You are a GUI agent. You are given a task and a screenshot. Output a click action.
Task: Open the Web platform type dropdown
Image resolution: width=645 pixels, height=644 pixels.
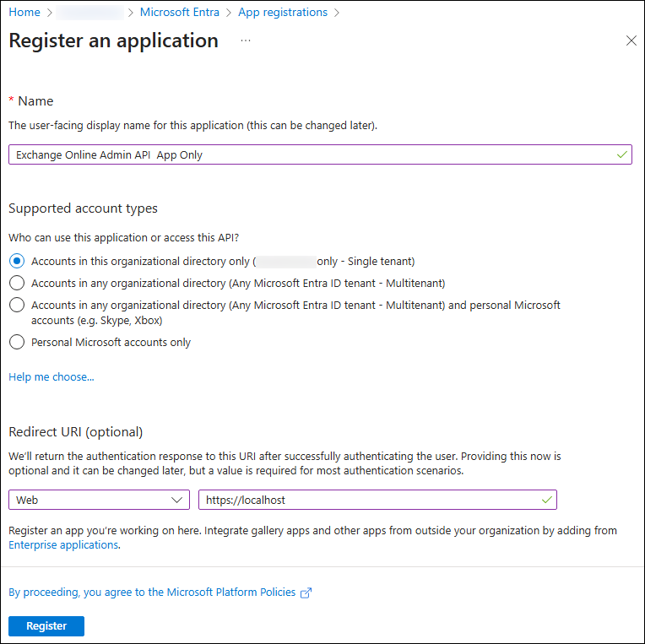(99, 500)
